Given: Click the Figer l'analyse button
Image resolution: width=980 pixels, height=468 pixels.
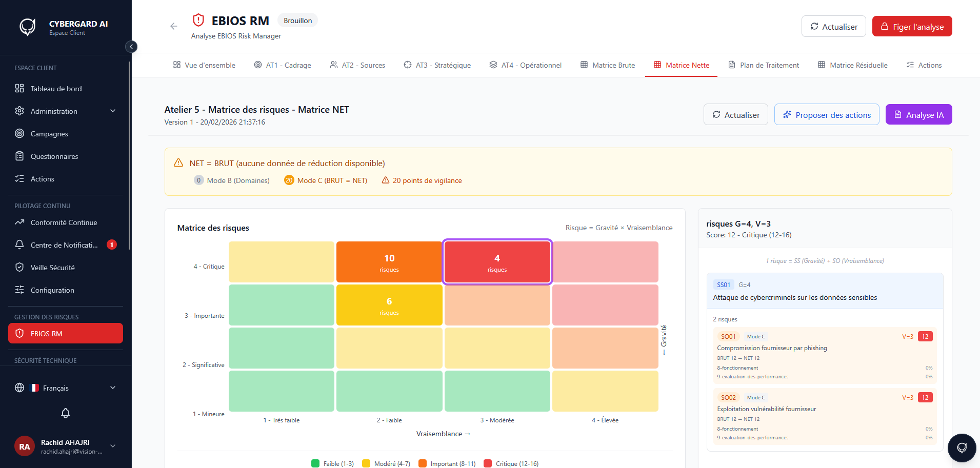Looking at the screenshot, I should point(912,26).
